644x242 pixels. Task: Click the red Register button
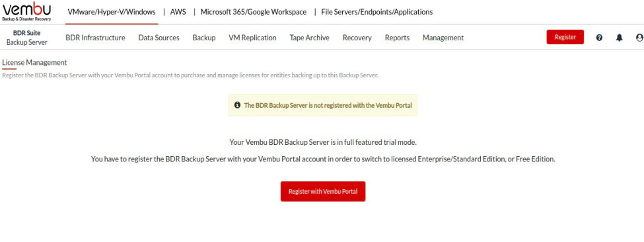565,37
